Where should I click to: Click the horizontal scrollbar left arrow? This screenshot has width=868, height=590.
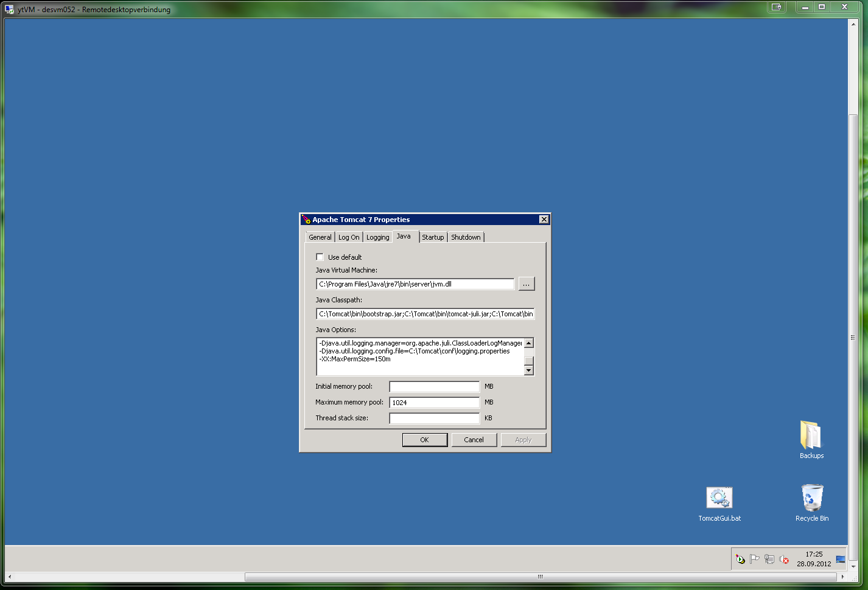9,577
